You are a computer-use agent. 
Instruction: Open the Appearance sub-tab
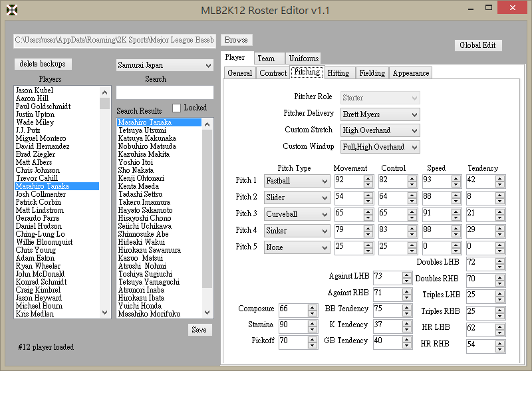pos(411,73)
